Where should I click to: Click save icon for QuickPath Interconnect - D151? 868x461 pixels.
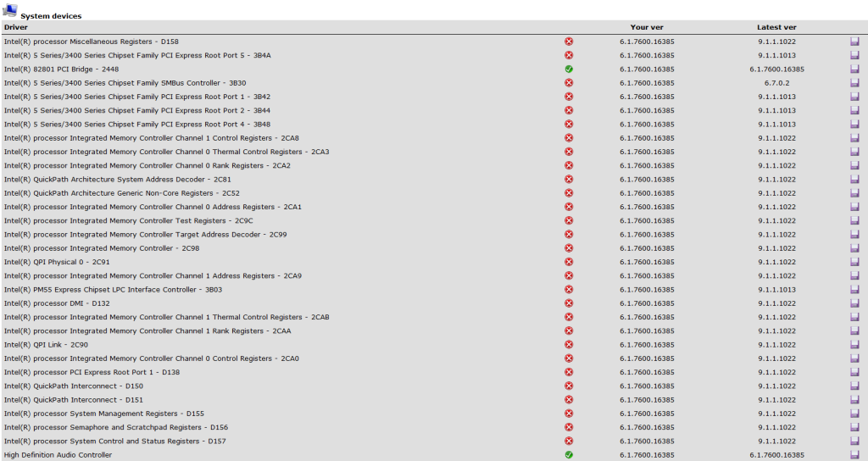tap(854, 400)
